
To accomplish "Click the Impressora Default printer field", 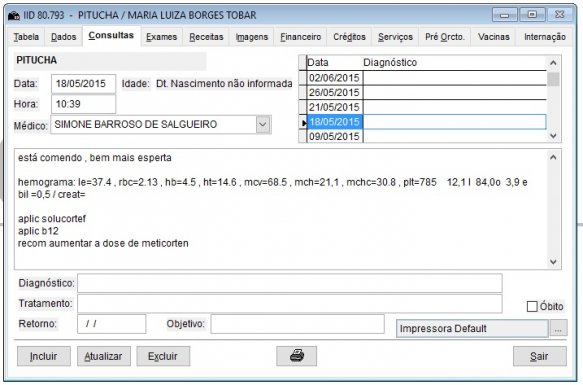I will pos(472,329).
